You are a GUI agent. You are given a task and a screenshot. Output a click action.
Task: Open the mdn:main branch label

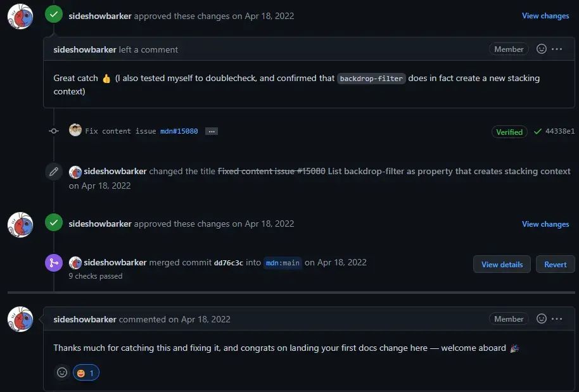tap(283, 263)
